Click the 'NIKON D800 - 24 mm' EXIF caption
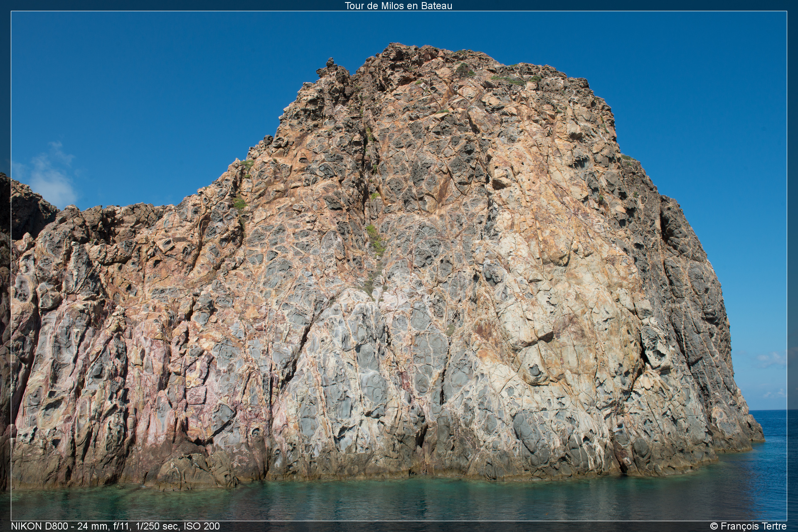798x532 pixels. tap(115, 526)
